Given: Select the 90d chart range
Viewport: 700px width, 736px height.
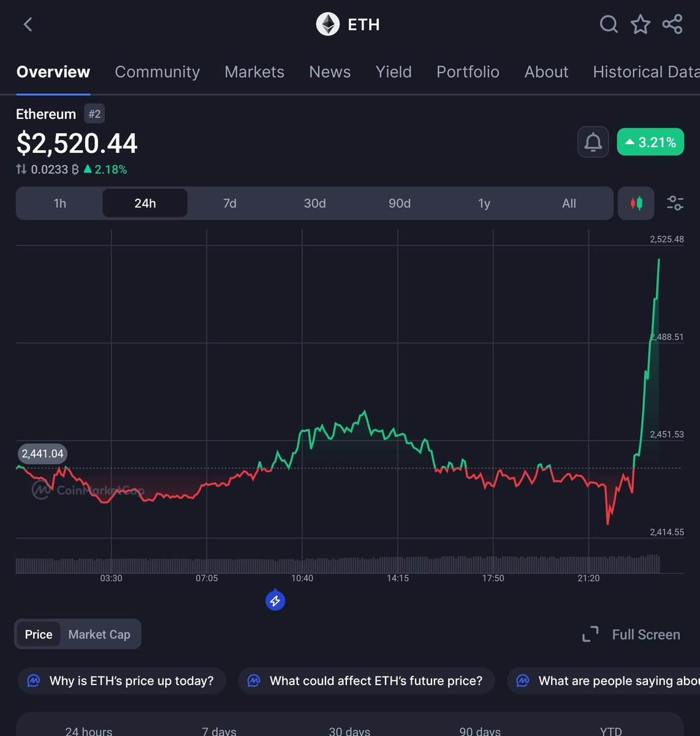Looking at the screenshot, I should click(400, 203).
